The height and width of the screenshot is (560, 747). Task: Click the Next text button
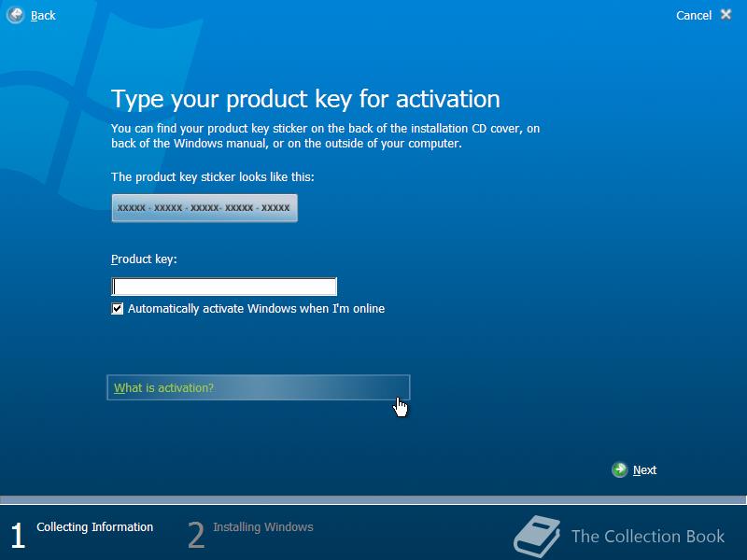[644, 470]
